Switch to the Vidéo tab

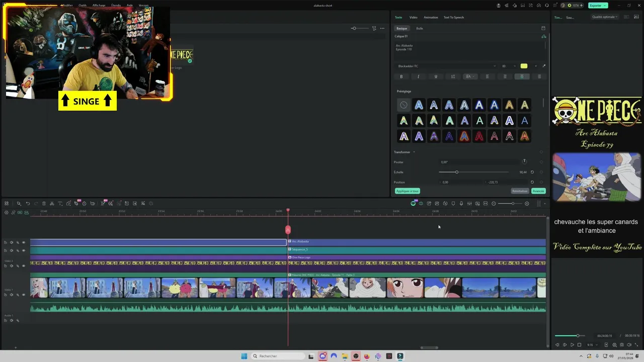click(413, 17)
